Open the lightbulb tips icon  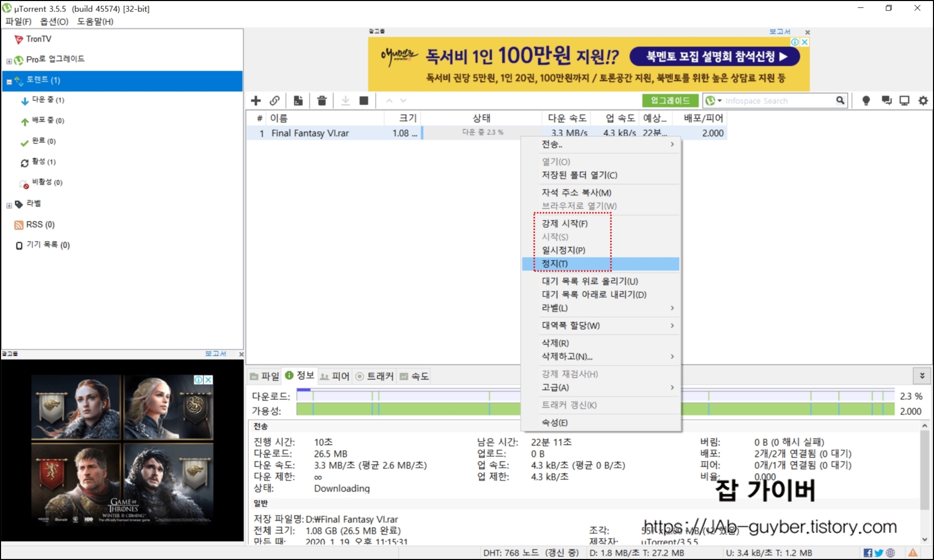[866, 101]
